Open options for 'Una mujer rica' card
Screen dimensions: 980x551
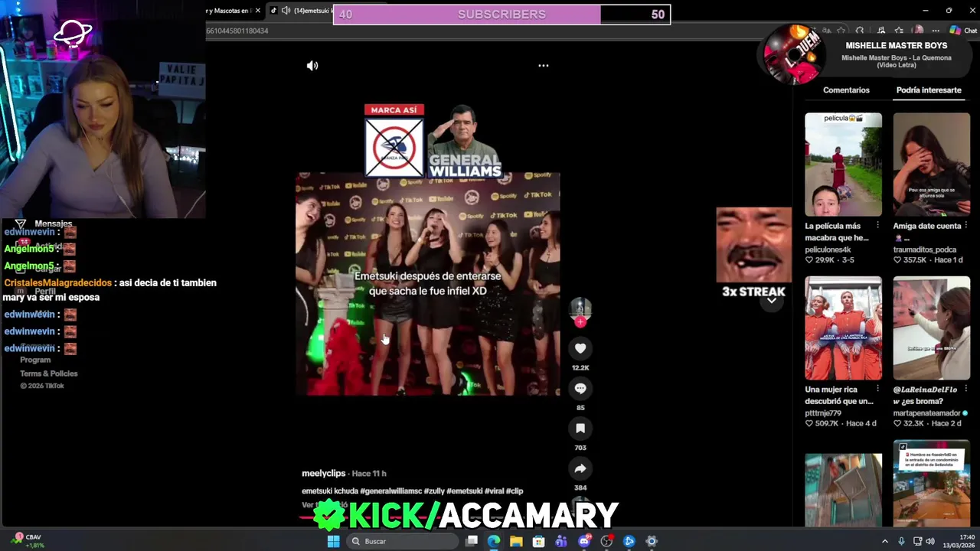tap(877, 390)
